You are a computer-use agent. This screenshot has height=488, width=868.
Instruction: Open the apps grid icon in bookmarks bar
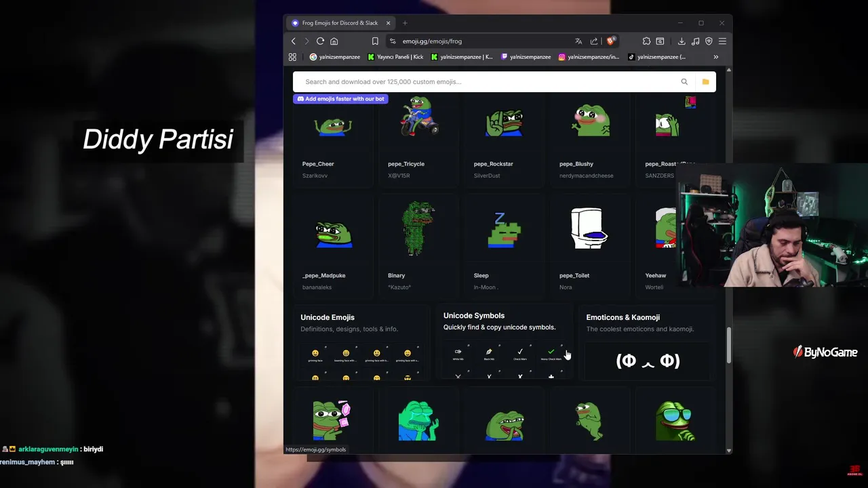(x=292, y=57)
